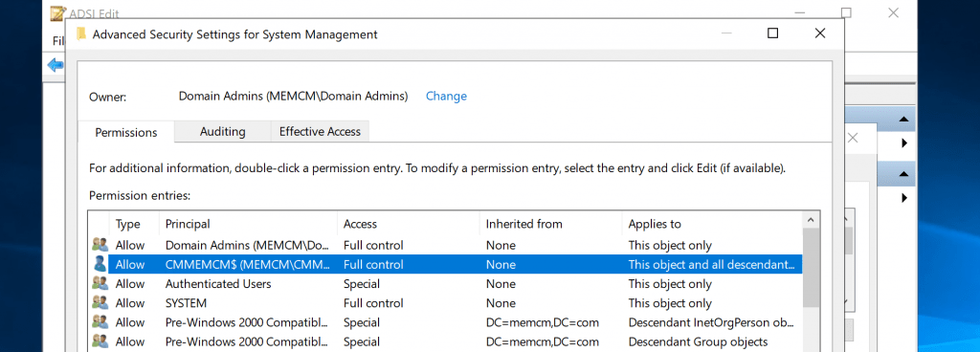Click the Owner Domain Admins text

pos(293,96)
